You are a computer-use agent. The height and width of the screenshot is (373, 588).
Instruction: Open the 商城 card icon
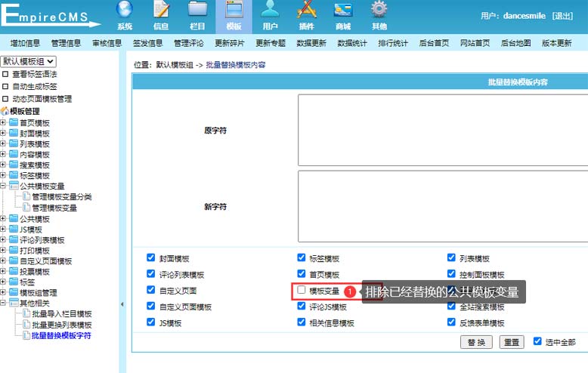(343, 10)
